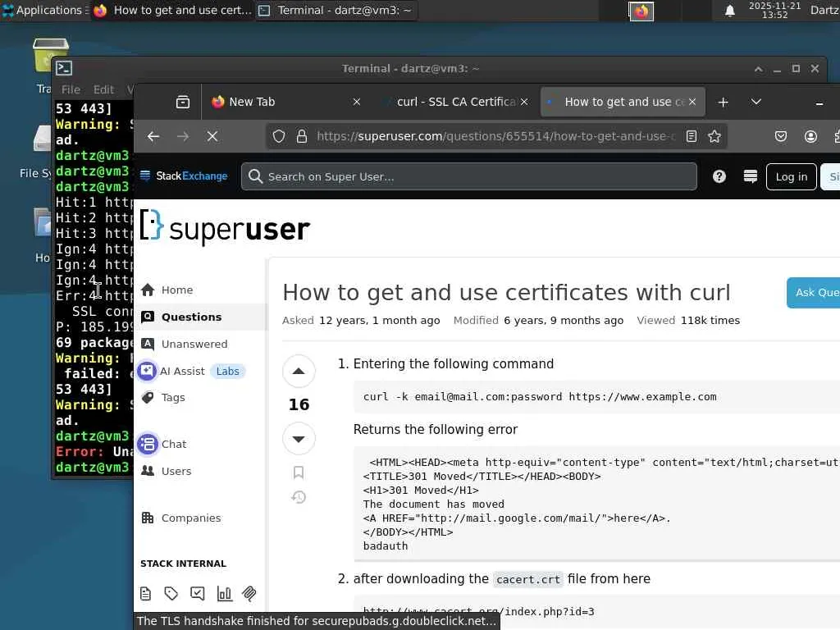
Task: Close the curl - SSL CA Certificate tab
Action: [x=524, y=102]
